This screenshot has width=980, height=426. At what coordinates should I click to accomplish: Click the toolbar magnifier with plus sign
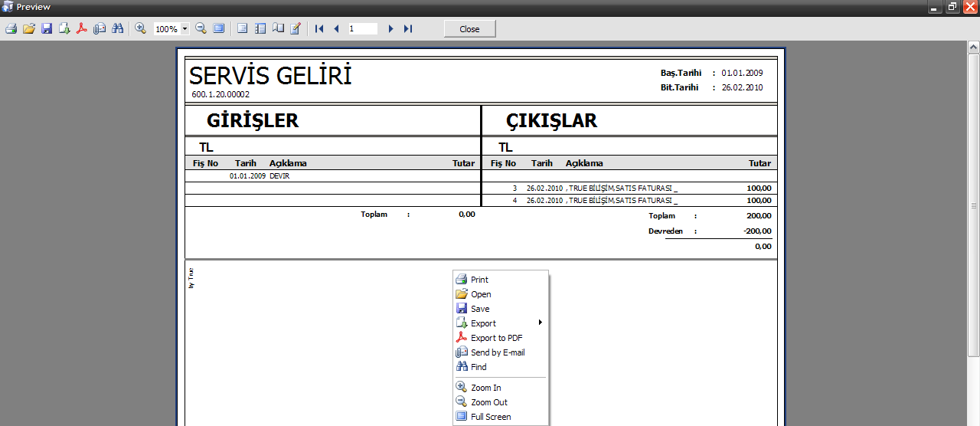pyautogui.click(x=140, y=28)
